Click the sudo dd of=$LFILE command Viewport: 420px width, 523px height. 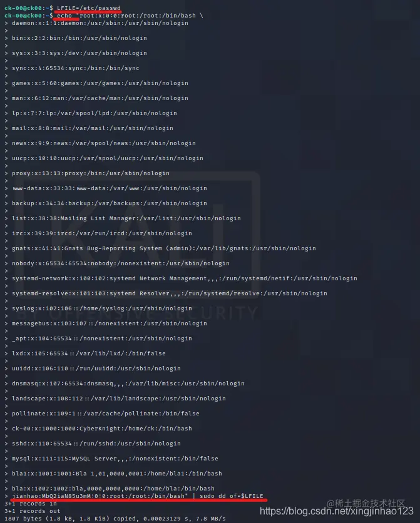pos(232,496)
